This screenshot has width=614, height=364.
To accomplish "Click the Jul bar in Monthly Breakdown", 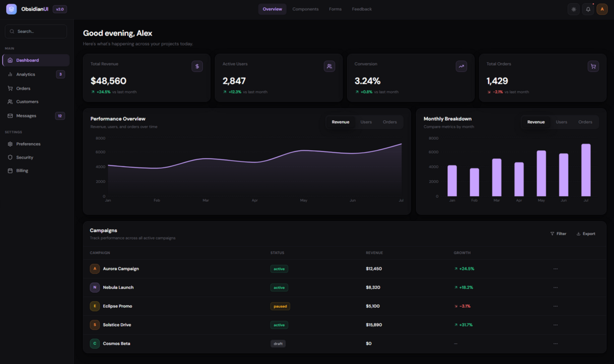I will [x=586, y=170].
